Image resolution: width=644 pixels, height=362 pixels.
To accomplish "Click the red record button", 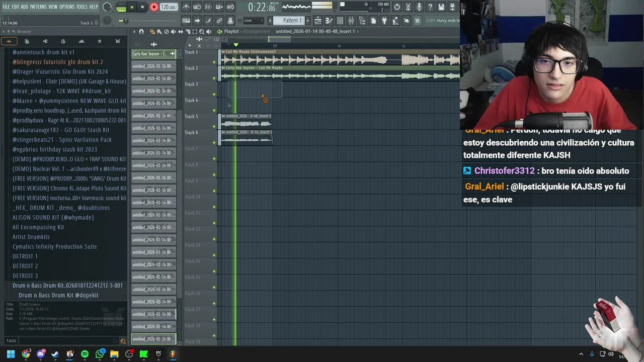I will (x=154, y=7).
